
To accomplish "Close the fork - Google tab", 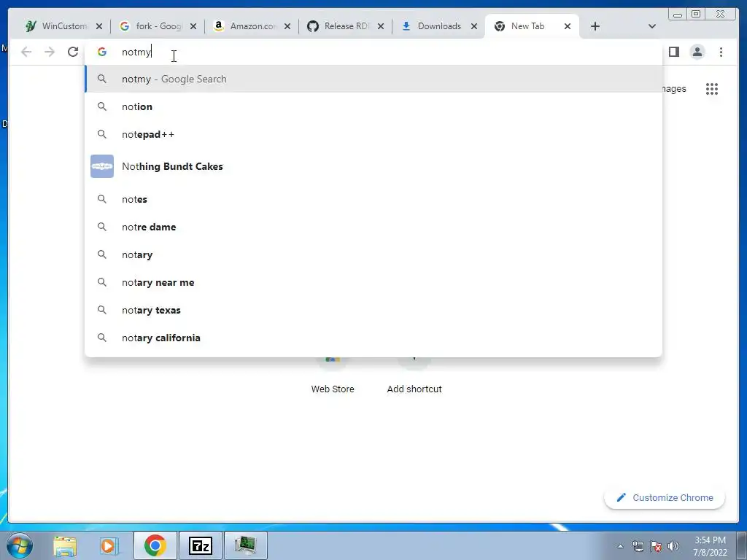I will coord(193,26).
